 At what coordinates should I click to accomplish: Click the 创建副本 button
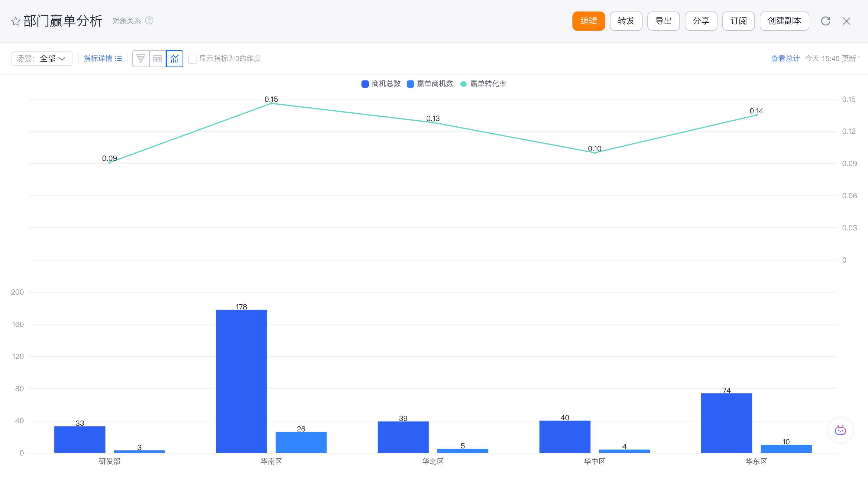(784, 21)
